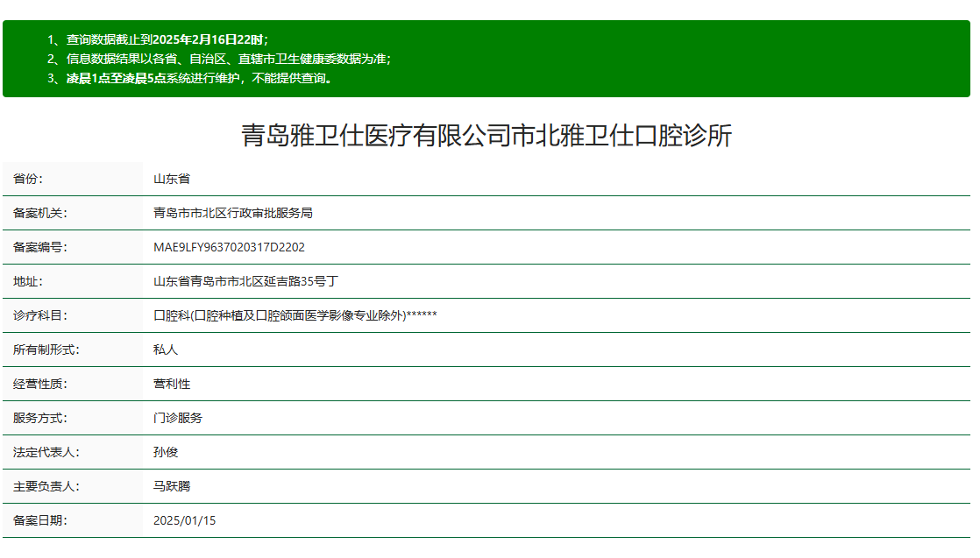The width and height of the screenshot is (980, 558).
Task: Click the main responsible person 马跃腾
Action: pyautogui.click(x=172, y=486)
